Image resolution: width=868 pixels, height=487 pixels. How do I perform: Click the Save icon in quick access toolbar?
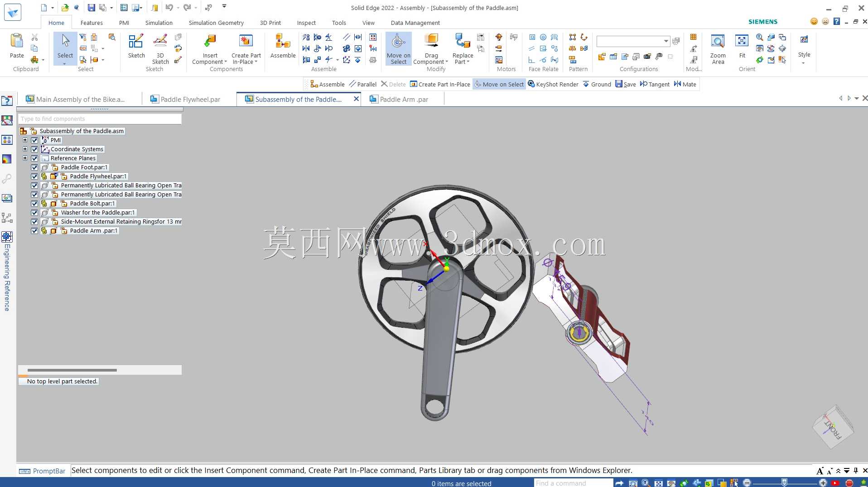click(91, 7)
